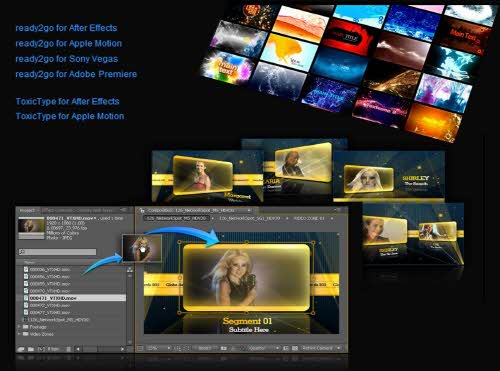Expand the Footage folder in Project panel
Viewport: 500px width, 371px height.
tap(19, 327)
